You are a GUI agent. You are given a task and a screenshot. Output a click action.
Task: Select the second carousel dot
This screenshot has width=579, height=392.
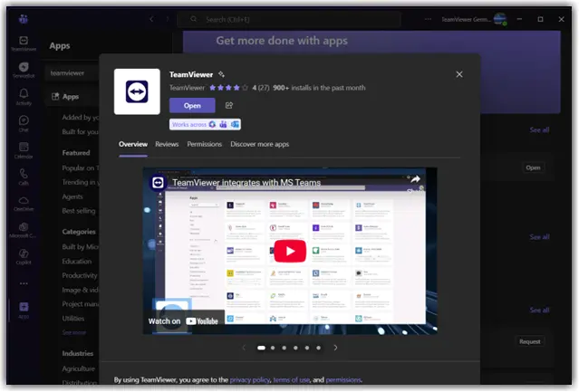click(273, 348)
